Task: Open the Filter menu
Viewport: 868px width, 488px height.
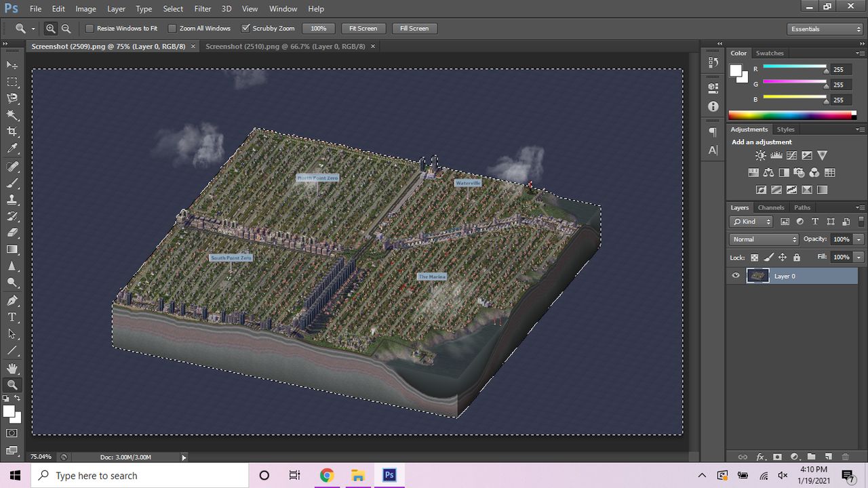Action: 203,9
